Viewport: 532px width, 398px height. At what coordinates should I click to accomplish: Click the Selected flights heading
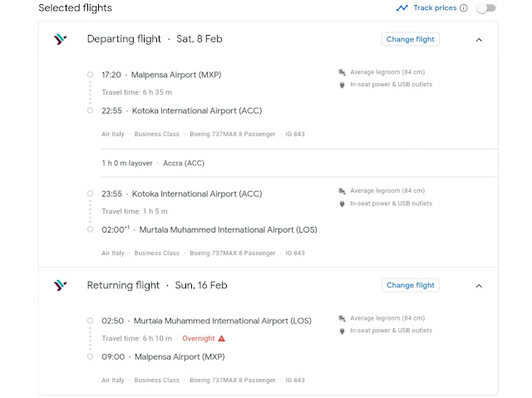click(75, 8)
